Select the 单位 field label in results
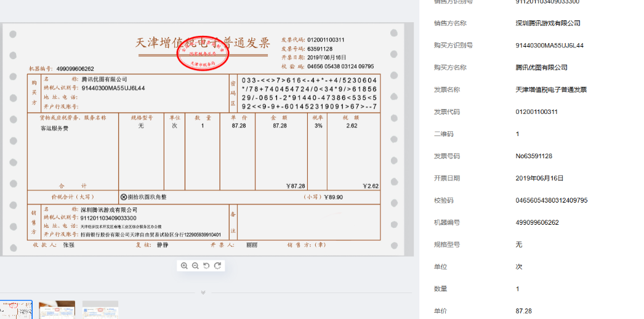The width and height of the screenshot is (644, 319). tap(440, 267)
